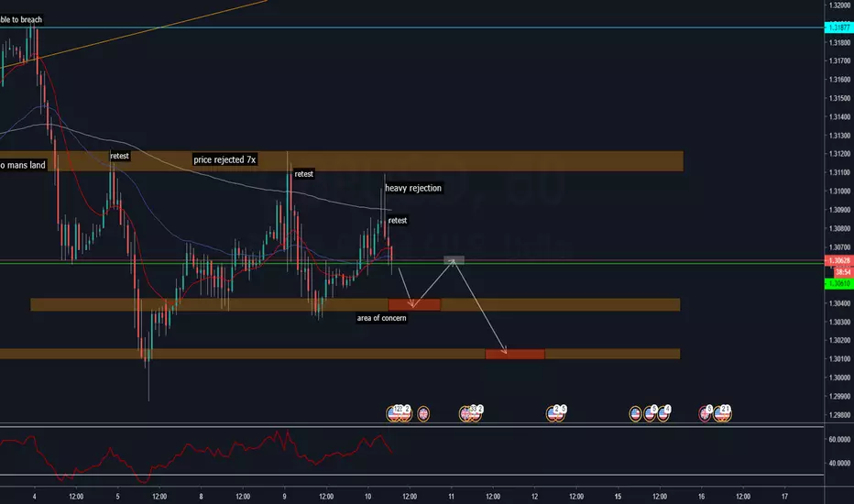Click the 60.0000 level on the RSI scale
This screenshot has width=854, height=504.
838,439
